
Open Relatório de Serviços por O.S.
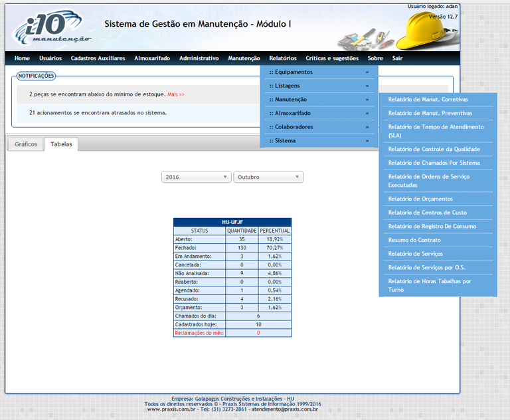click(438, 267)
